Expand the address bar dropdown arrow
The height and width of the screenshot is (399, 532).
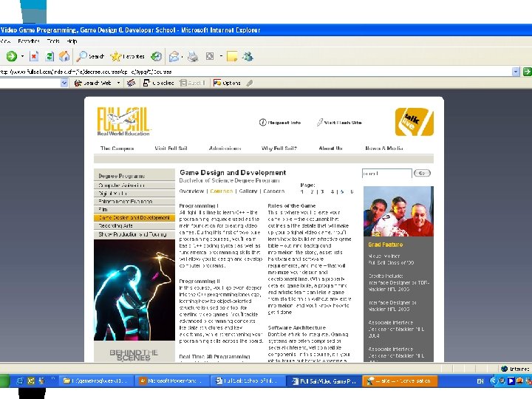pos(516,72)
